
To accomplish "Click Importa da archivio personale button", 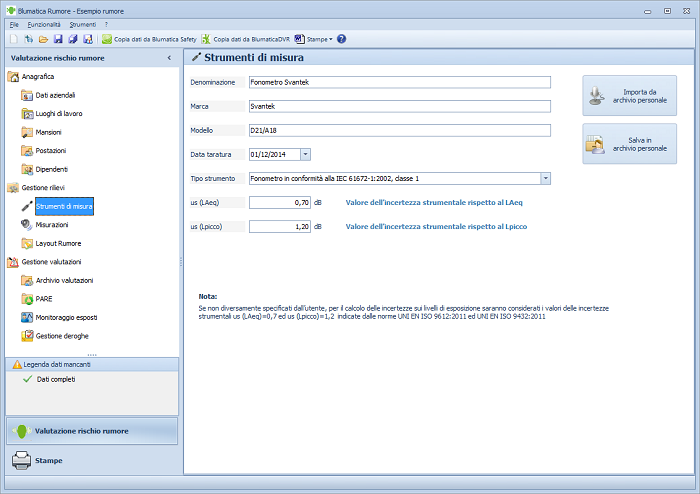I will (629, 96).
